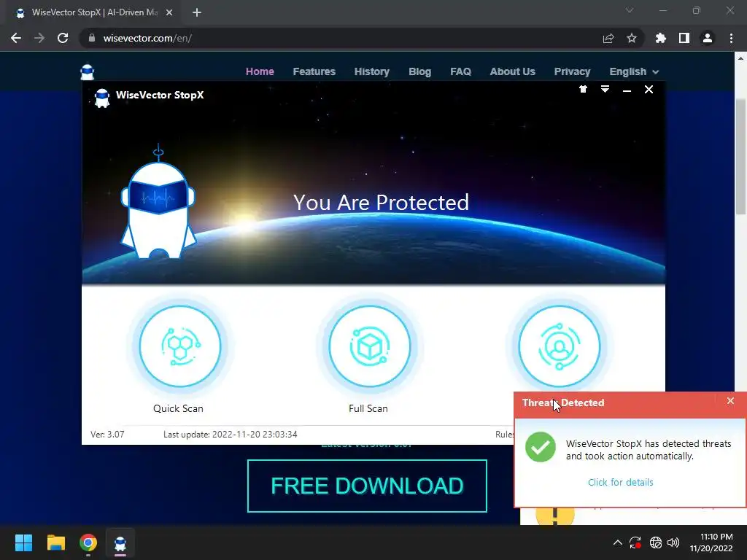
Task: Go forward in Chrome
Action: pos(39,38)
